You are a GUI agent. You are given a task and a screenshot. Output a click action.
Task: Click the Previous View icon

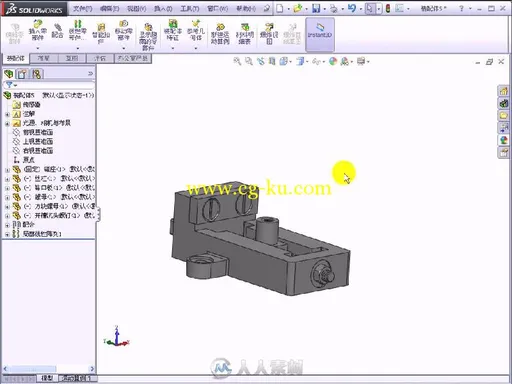coord(260,61)
